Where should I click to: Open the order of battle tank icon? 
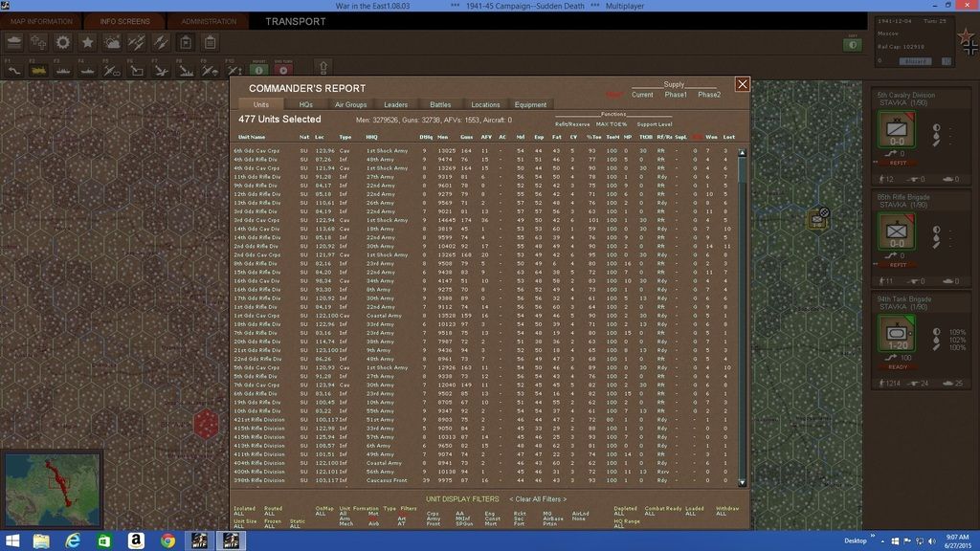click(14, 42)
